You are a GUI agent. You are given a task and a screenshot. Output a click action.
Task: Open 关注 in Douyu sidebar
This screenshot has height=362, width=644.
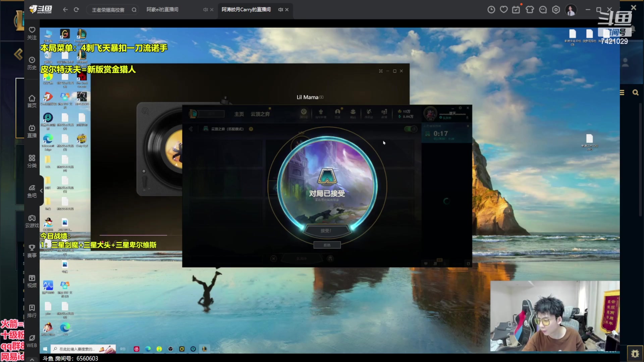[x=32, y=33]
